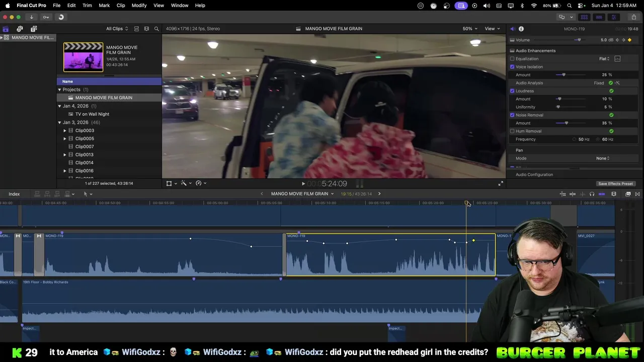Click the Save Effects Preset button

coord(615,184)
